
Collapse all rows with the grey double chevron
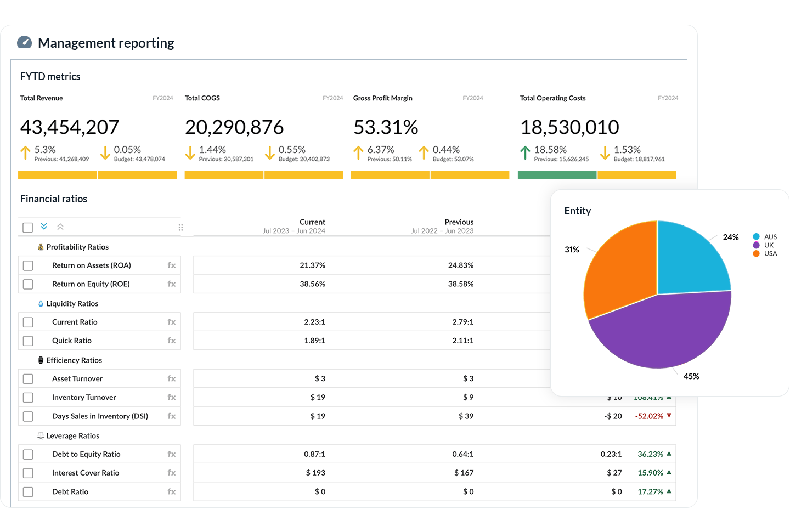(x=60, y=226)
